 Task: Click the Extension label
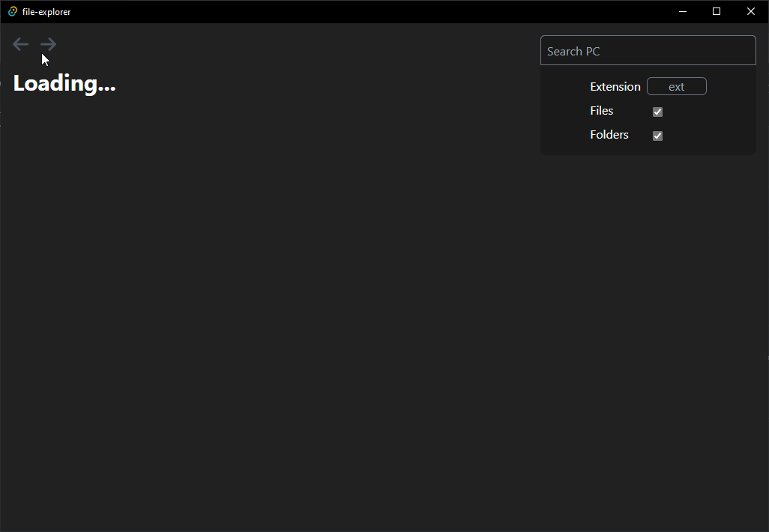click(615, 87)
